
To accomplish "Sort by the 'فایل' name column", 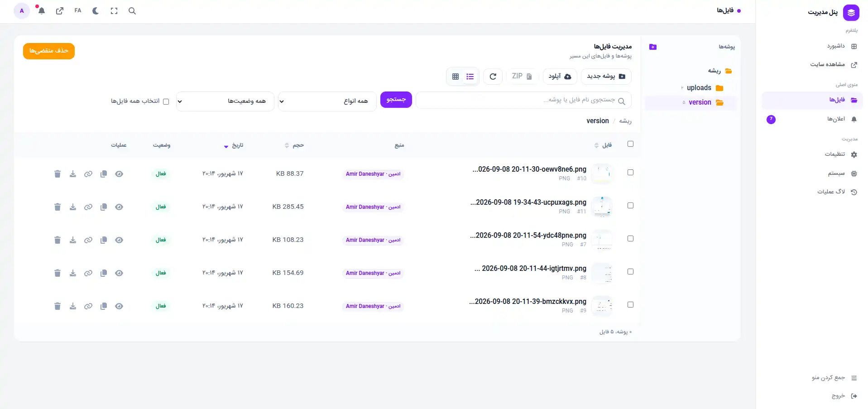I will pos(603,145).
